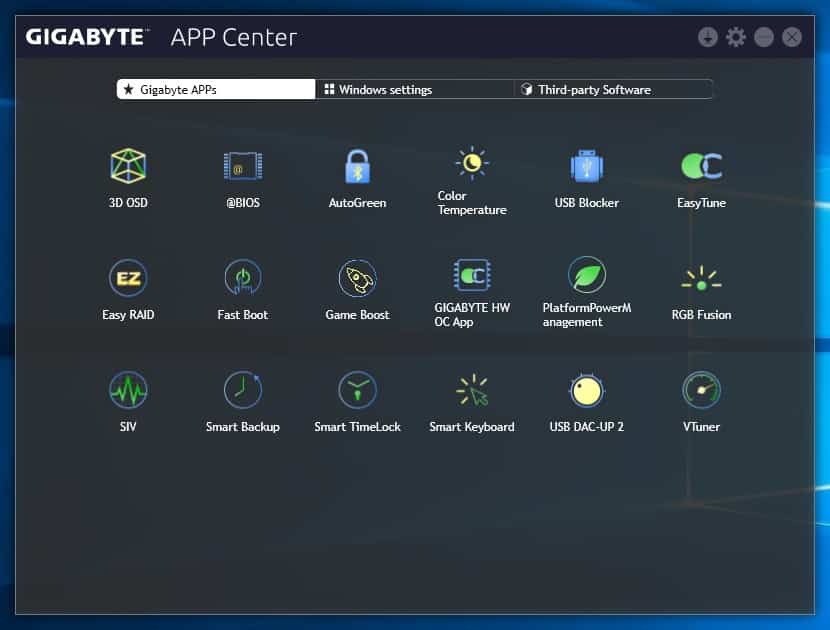Switch to Third-party Software tab
The height and width of the screenshot is (630, 830).
click(613, 89)
